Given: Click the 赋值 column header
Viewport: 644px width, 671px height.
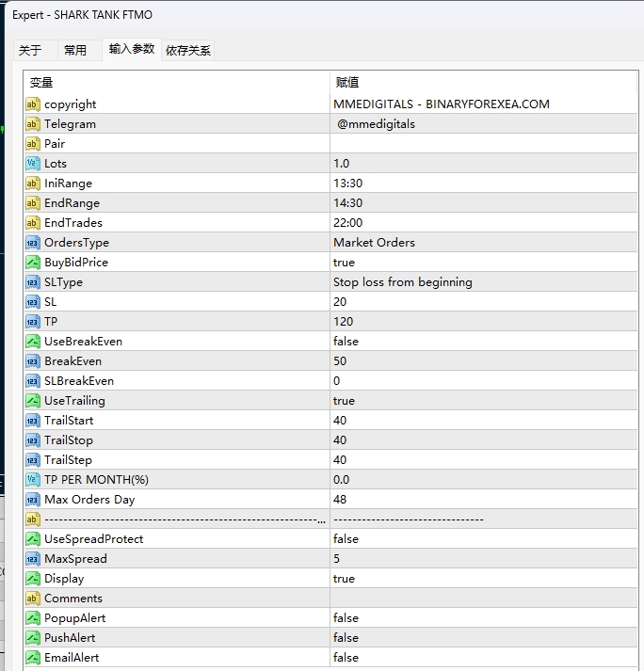Looking at the screenshot, I should (x=483, y=82).
